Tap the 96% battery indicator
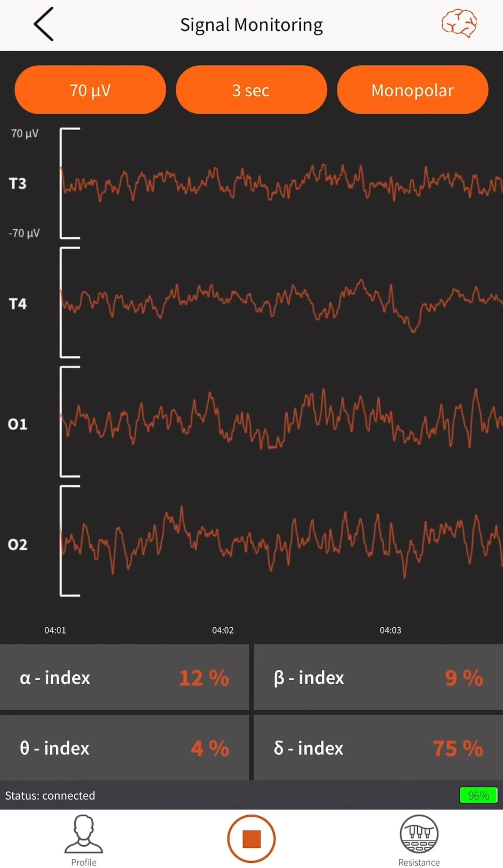The image size is (503, 868). tap(478, 795)
